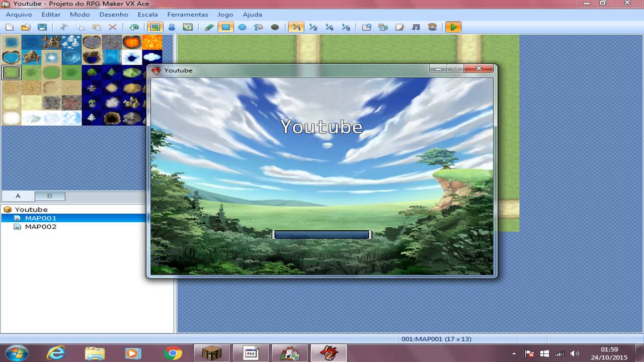Open the Escala menu
Image resolution: width=644 pixels, height=362 pixels.
coord(147,15)
